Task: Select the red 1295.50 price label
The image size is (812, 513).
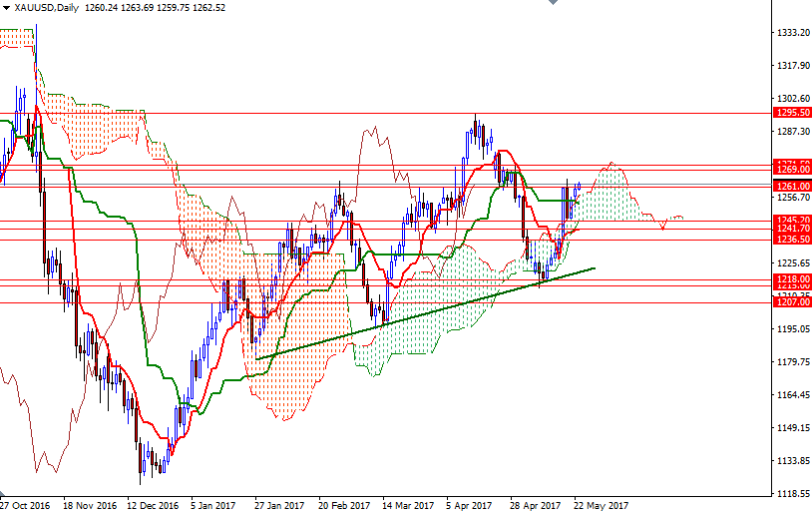Action: pos(792,114)
